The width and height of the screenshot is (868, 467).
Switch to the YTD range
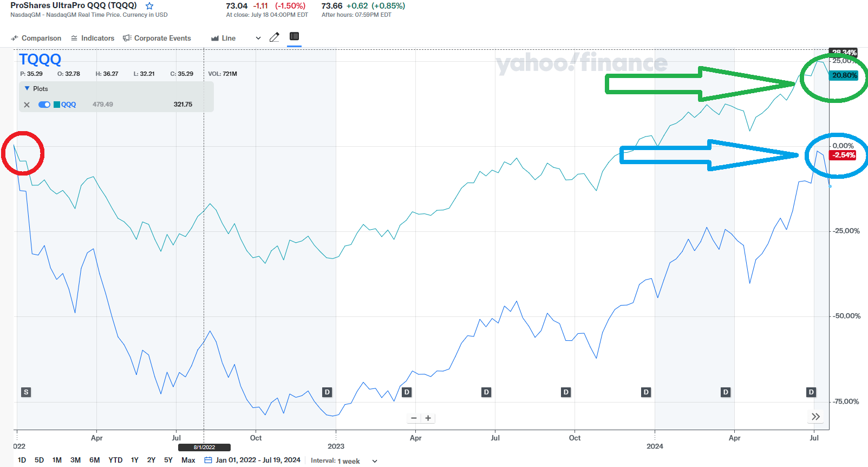coord(115,459)
